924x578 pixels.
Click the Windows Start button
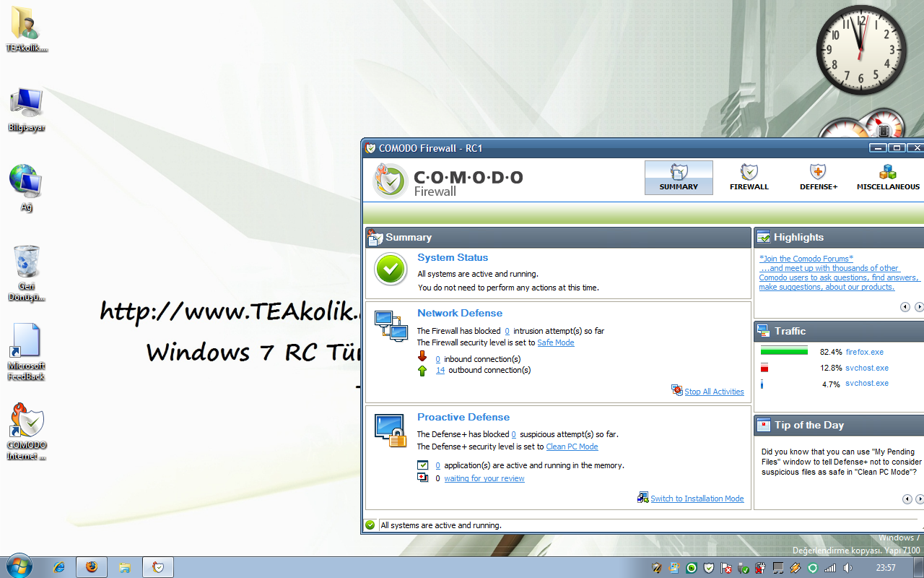(19, 566)
